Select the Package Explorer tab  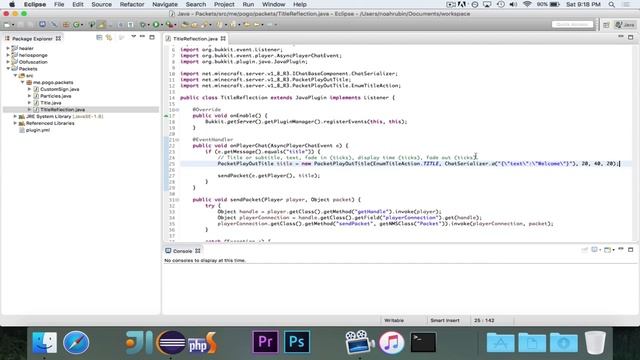(32, 38)
